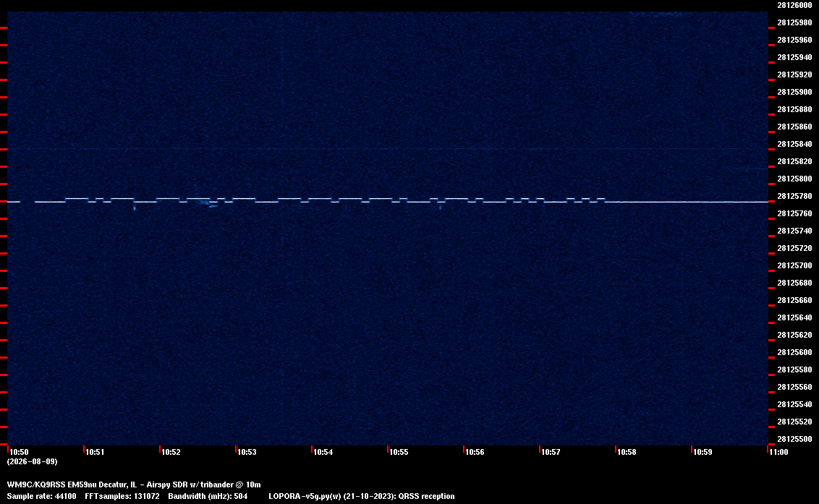819x504 pixels.
Task: Click the 10:55 time axis label
Action: pos(399,452)
